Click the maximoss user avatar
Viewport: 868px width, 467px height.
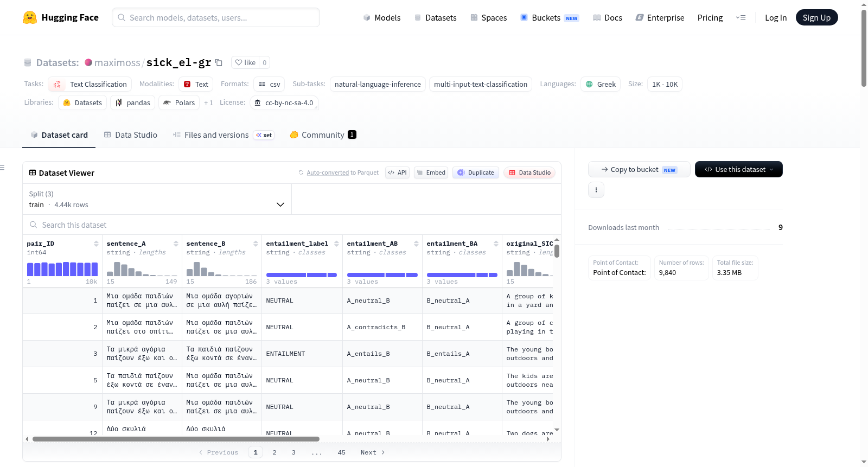pos(88,62)
